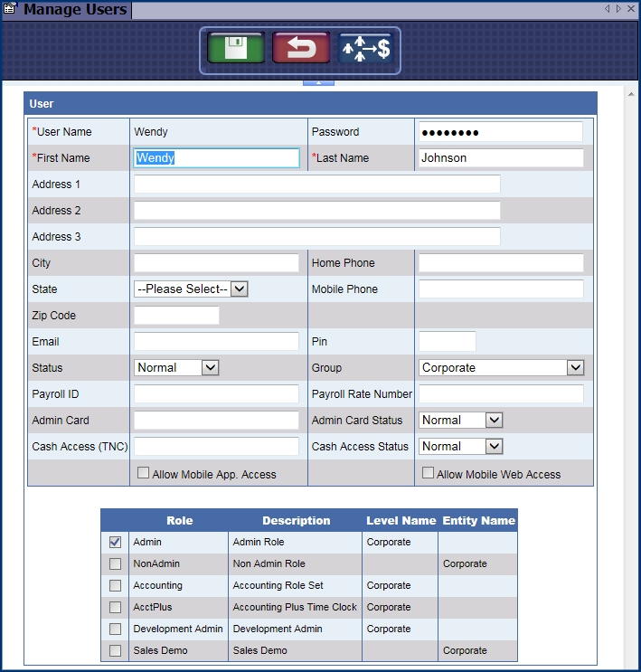
Task: Click the Description column header
Action: [x=296, y=521]
